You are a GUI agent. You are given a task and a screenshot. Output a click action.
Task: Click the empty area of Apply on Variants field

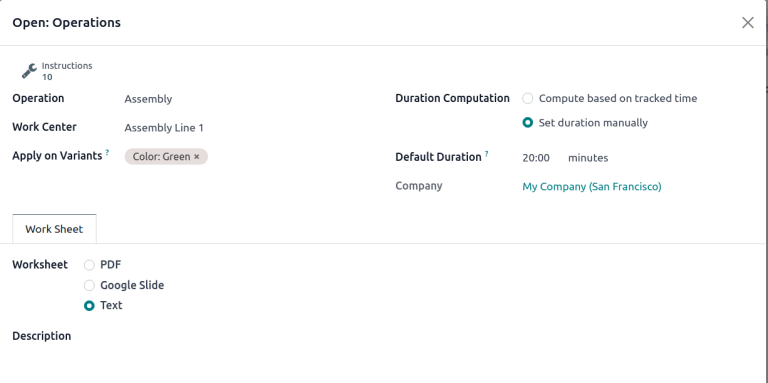click(x=287, y=157)
